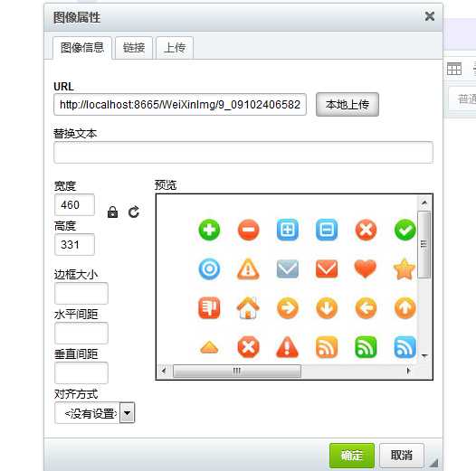476x471 pixels.
Task: Click the green checkmark icon
Action: [405, 230]
